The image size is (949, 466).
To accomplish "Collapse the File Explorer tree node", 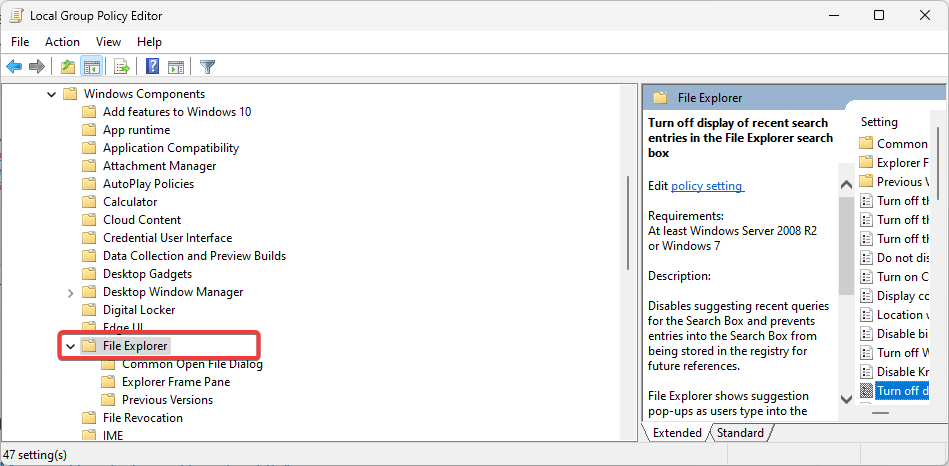I will 70,346.
